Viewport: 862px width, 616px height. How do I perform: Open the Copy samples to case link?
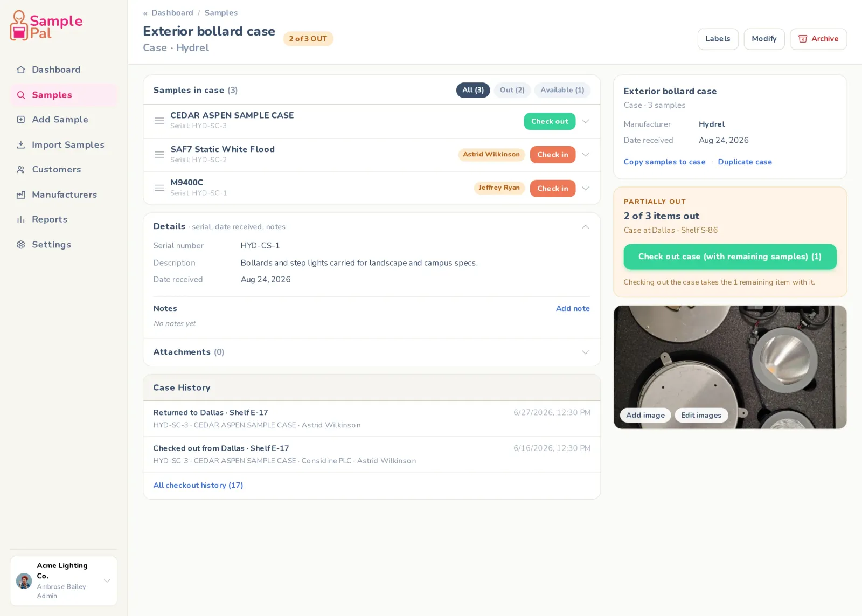[664, 162]
